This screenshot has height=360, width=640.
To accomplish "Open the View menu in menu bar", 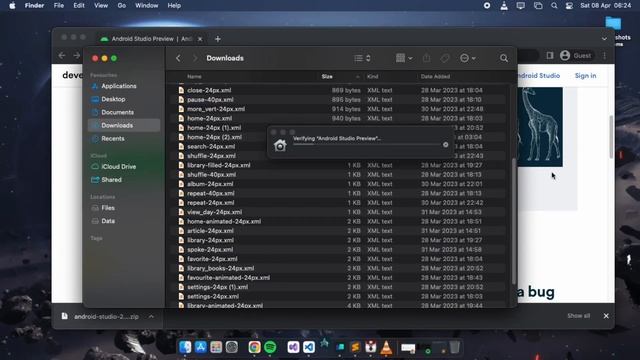I will [101, 6].
